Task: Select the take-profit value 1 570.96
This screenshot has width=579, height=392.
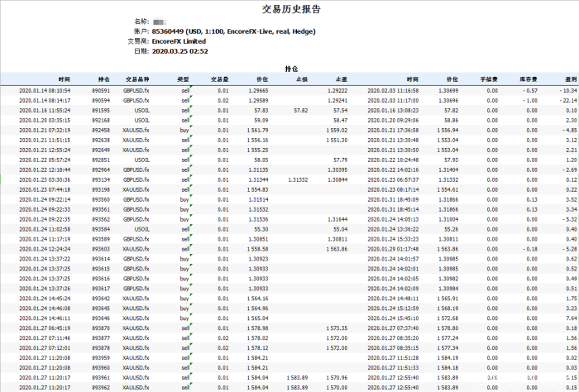Action: coord(337,378)
